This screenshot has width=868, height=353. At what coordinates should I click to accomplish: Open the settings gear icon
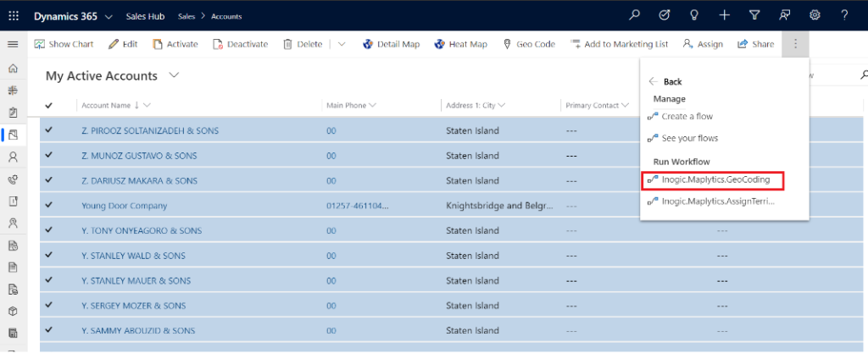coord(815,15)
